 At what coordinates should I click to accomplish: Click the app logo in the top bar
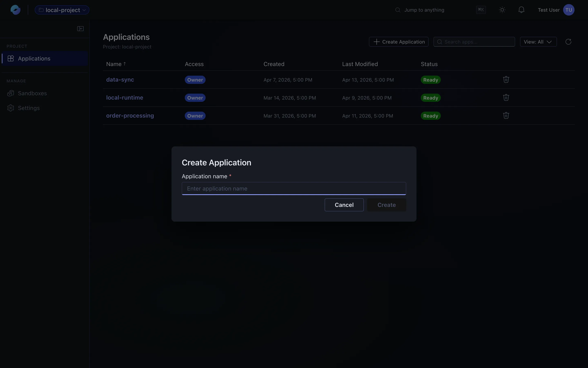pos(16,10)
